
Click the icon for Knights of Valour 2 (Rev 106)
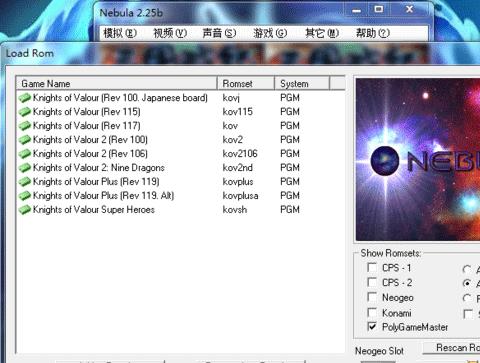point(24,154)
